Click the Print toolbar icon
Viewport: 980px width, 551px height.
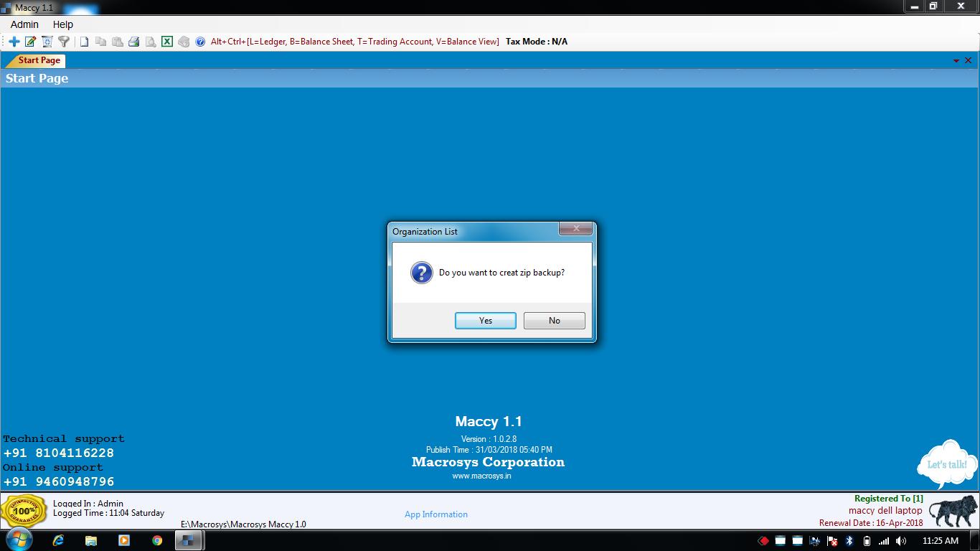133,42
